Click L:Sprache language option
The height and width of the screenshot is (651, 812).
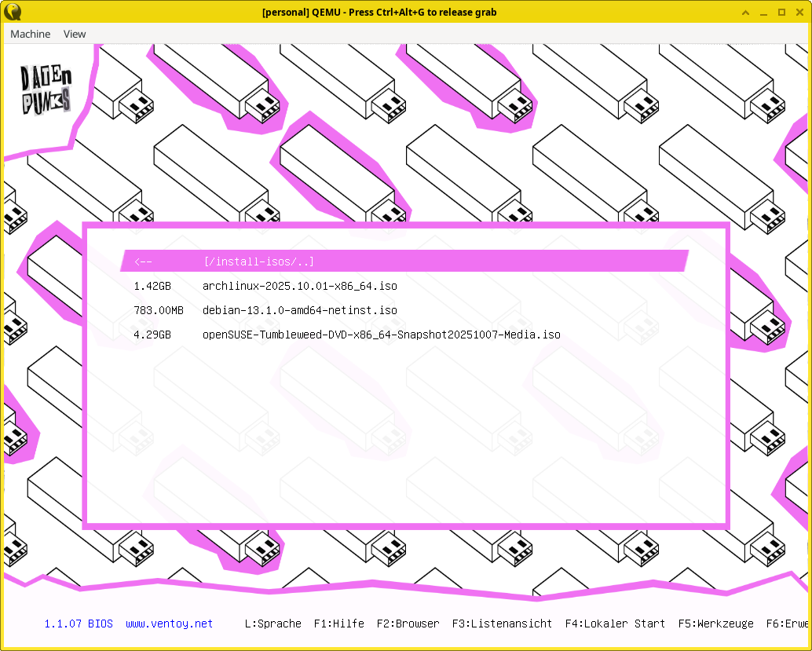(272, 624)
